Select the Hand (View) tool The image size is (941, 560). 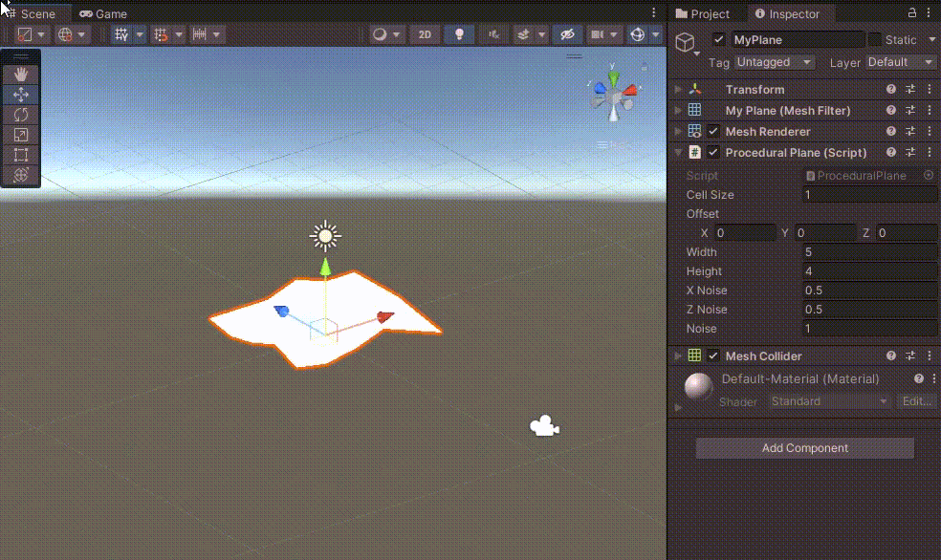coord(21,75)
